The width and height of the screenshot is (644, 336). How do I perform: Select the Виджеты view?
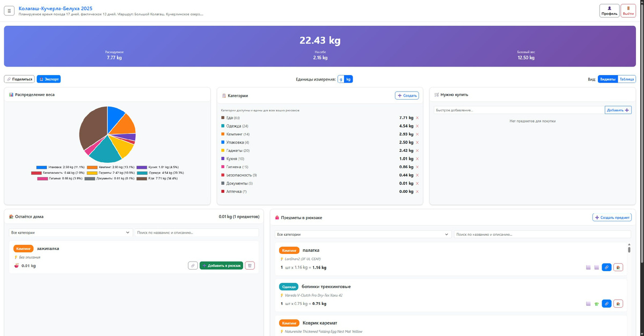(608, 79)
